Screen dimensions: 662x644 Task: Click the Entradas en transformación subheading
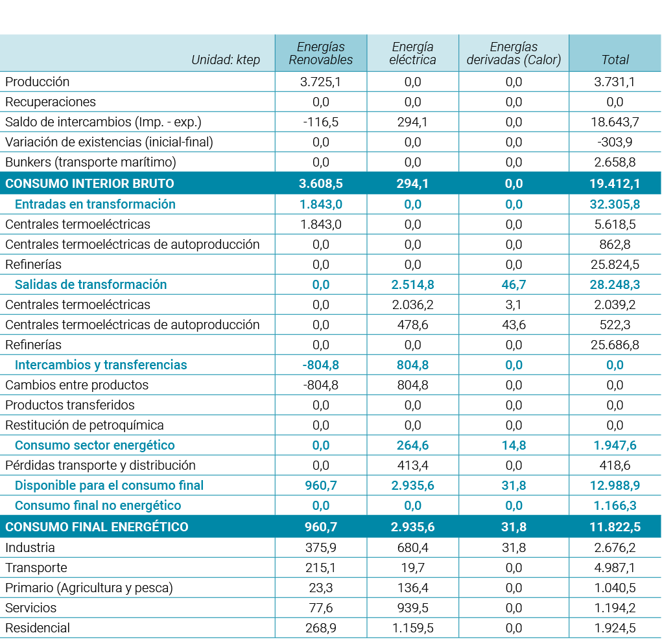[95, 204]
